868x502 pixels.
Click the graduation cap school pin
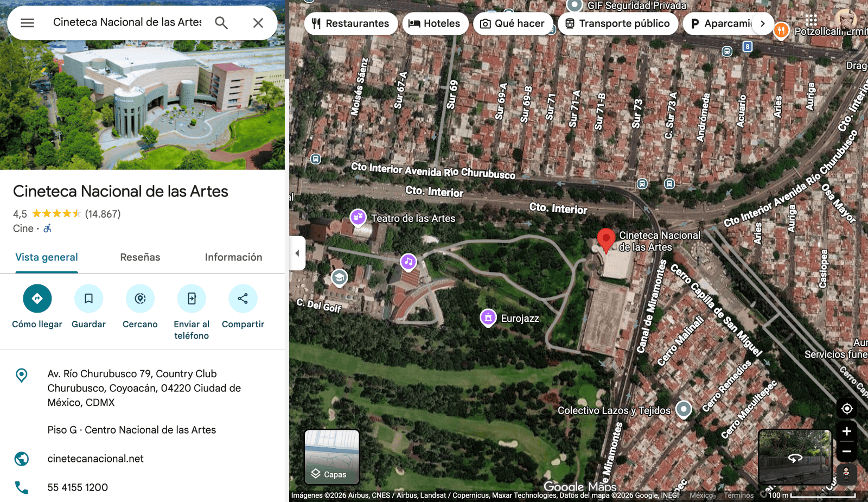click(x=339, y=278)
